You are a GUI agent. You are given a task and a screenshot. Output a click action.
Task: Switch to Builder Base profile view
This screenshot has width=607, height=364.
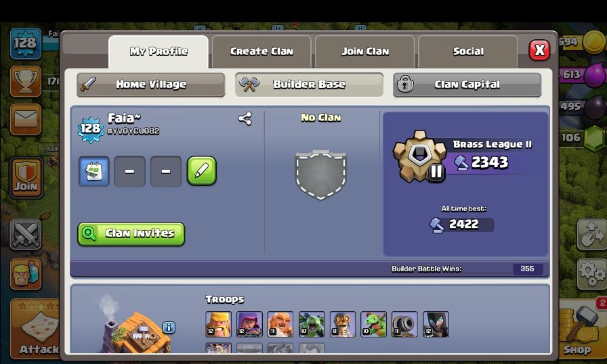tap(309, 85)
